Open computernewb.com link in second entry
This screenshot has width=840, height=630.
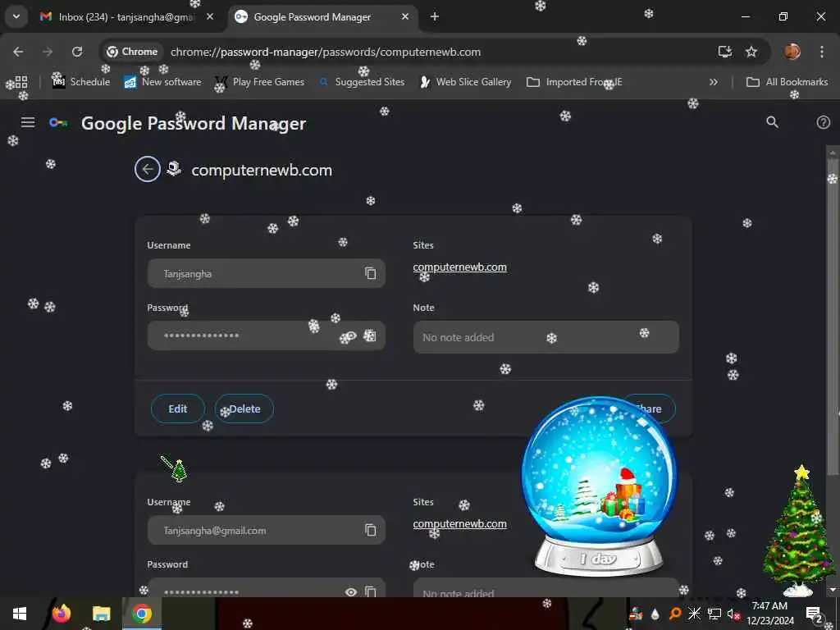tap(459, 524)
